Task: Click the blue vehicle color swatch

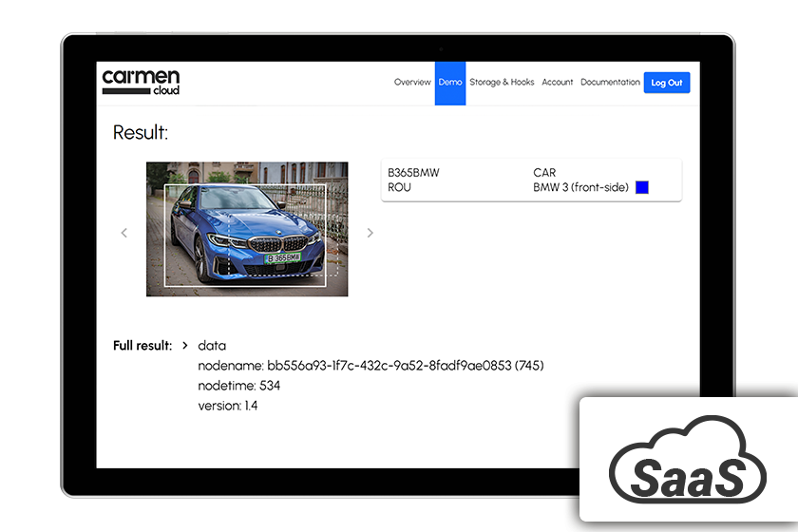Action: click(642, 188)
